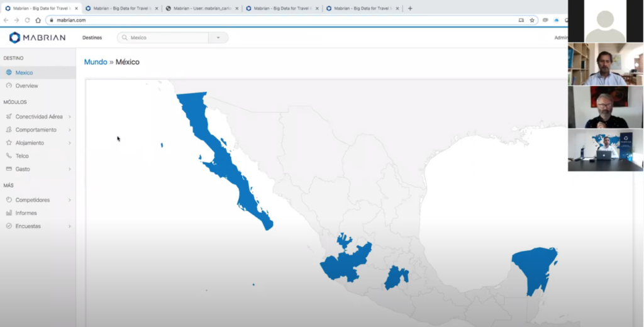Click the lock icon in address bar

click(52, 20)
